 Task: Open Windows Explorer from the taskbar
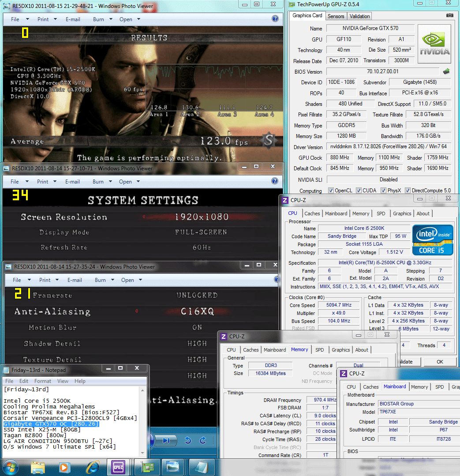click(38, 468)
